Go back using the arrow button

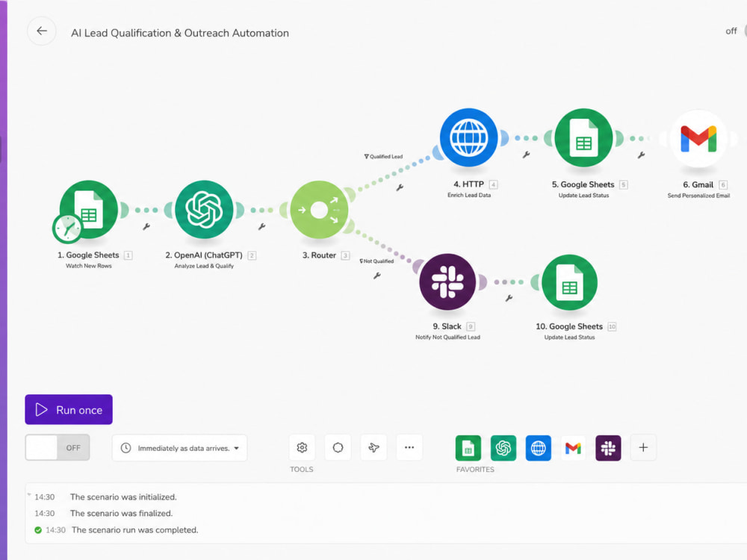(x=42, y=31)
